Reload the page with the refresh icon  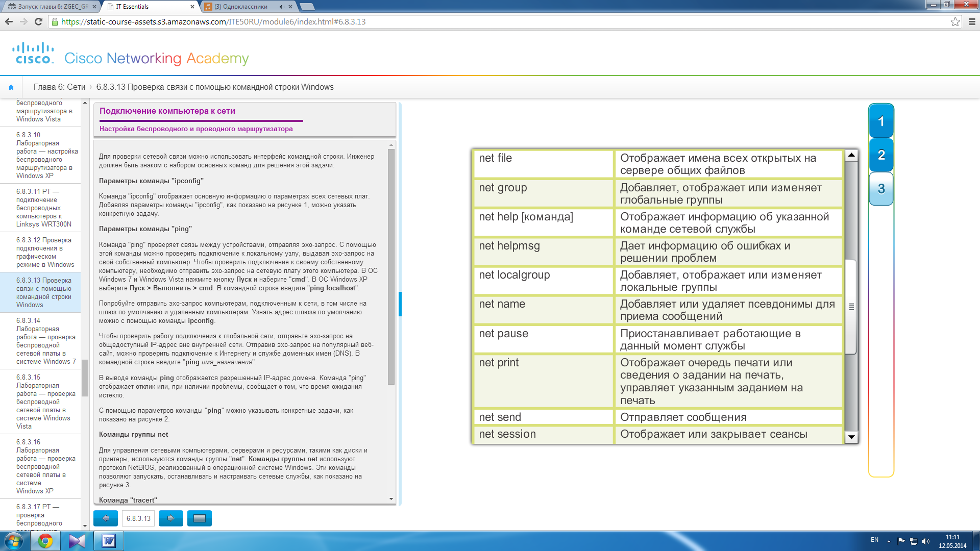(x=38, y=21)
